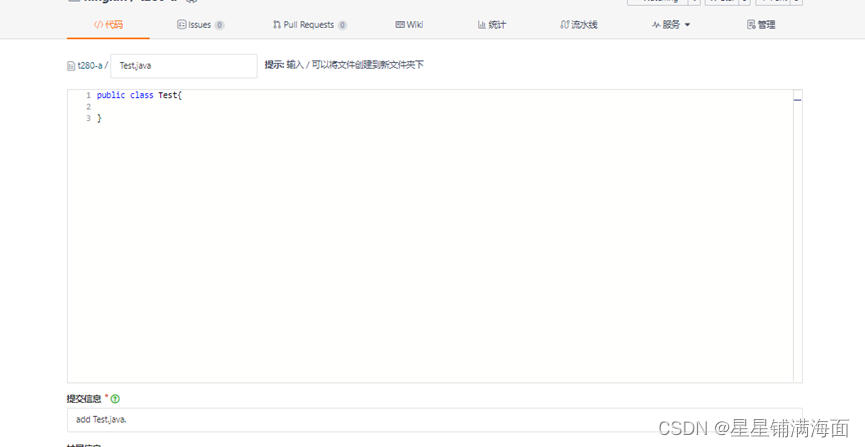Viewport: 865px width, 447px height.
Task: Open the 流水线 pipeline tab
Action: 579,25
